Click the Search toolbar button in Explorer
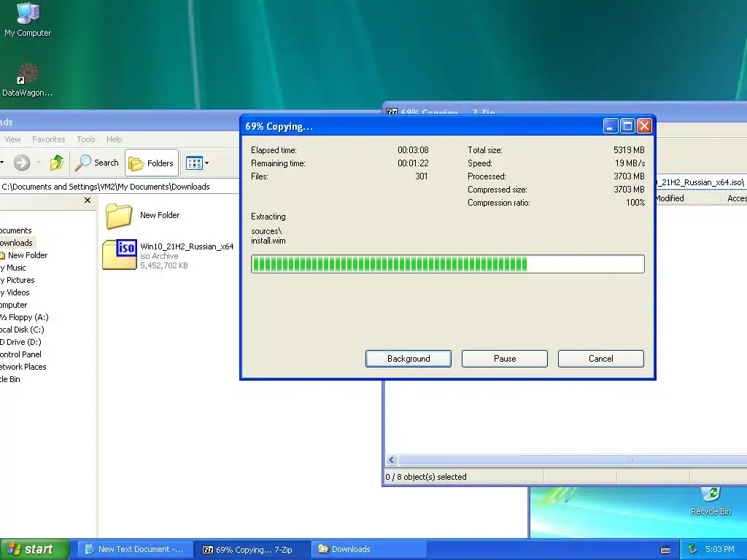747x560 pixels. click(97, 163)
